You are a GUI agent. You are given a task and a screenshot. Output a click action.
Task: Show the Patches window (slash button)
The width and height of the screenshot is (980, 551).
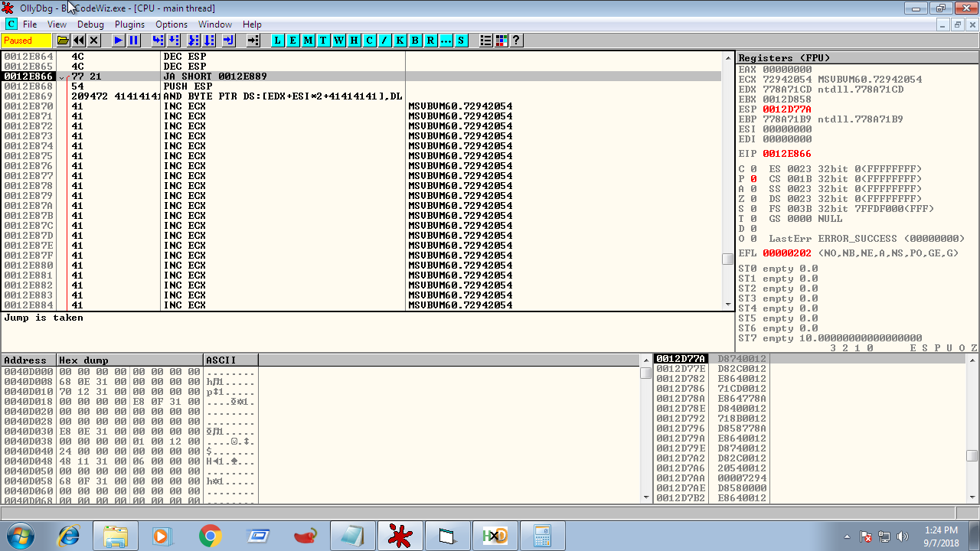tap(385, 41)
